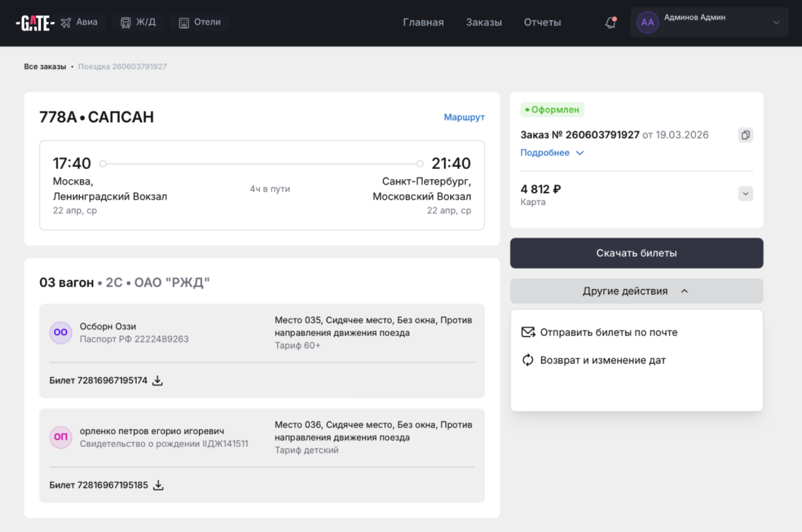The width and height of the screenshot is (802, 532).
Task: Download ticket 72816967195185 via download icon
Action: (158, 485)
